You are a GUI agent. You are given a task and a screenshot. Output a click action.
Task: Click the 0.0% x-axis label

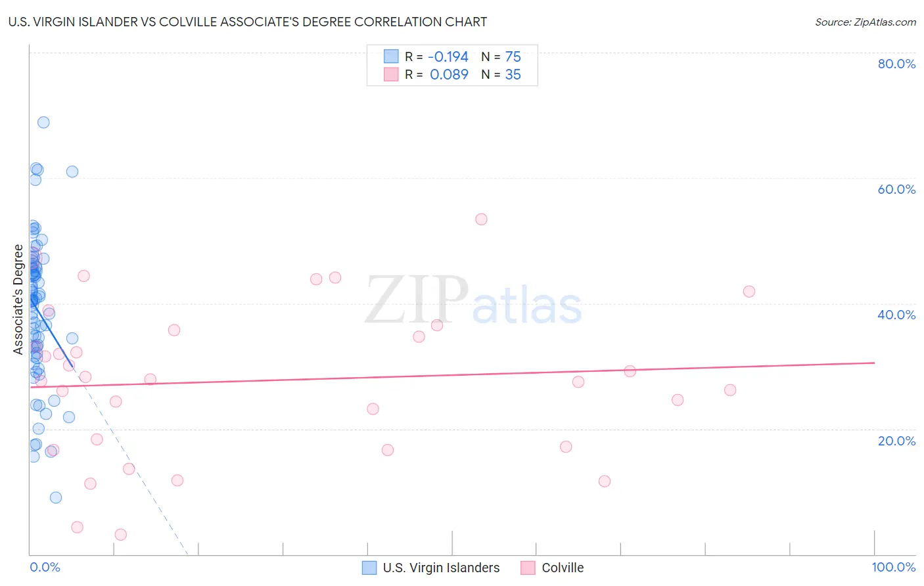pos(45,567)
